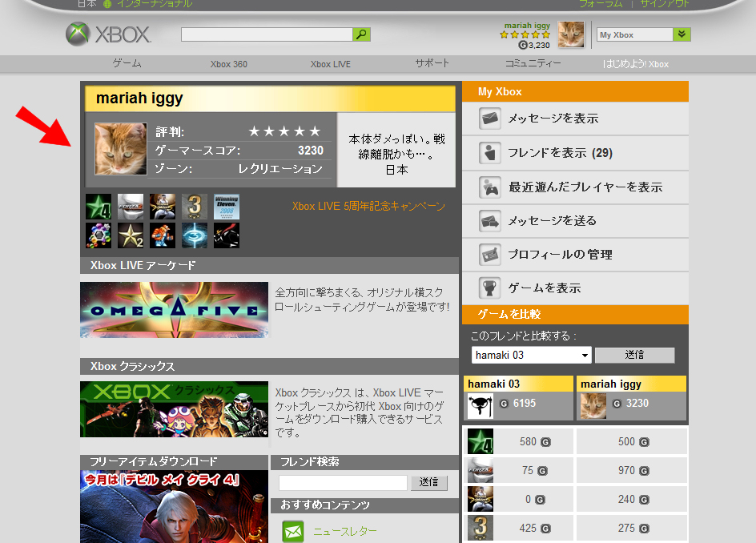Click the Devil May Cry 4 download banner
756x543 pixels.
click(174, 506)
